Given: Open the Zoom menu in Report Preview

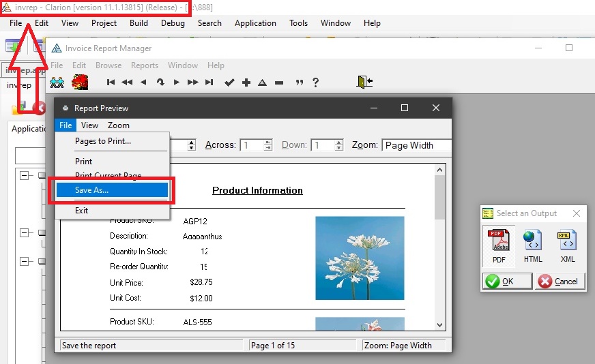Looking at the screenshot, I should (x=118, y=125).
